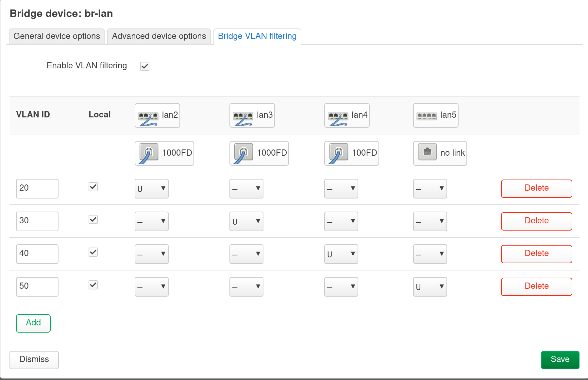Disable the Enable VLAN filtering checkbox
Viewport: 588px width, 380px height.
pyautogui.click(x=145, y=66)
